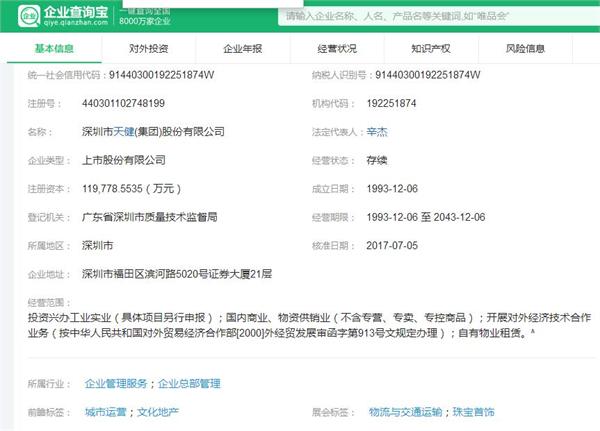Open legal representative 辛杰 link
The width and height of the screenshot is (600, 431).
(x=377, y=132)
